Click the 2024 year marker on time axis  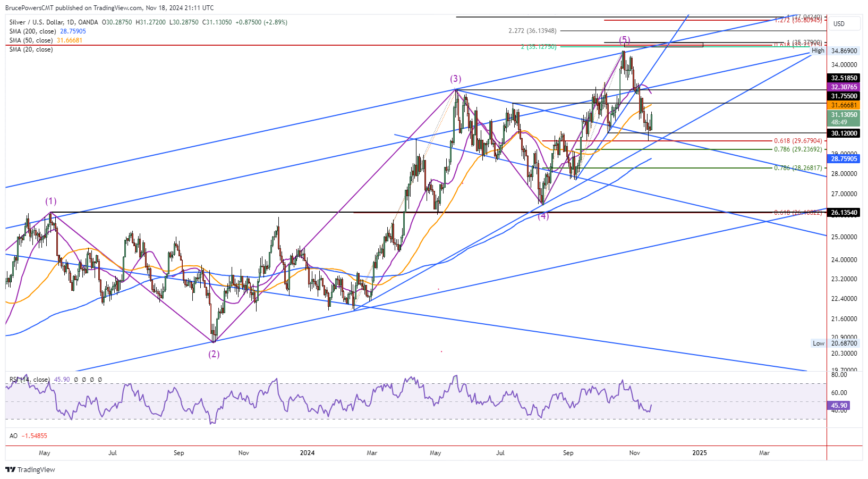(x=307, y=453)
